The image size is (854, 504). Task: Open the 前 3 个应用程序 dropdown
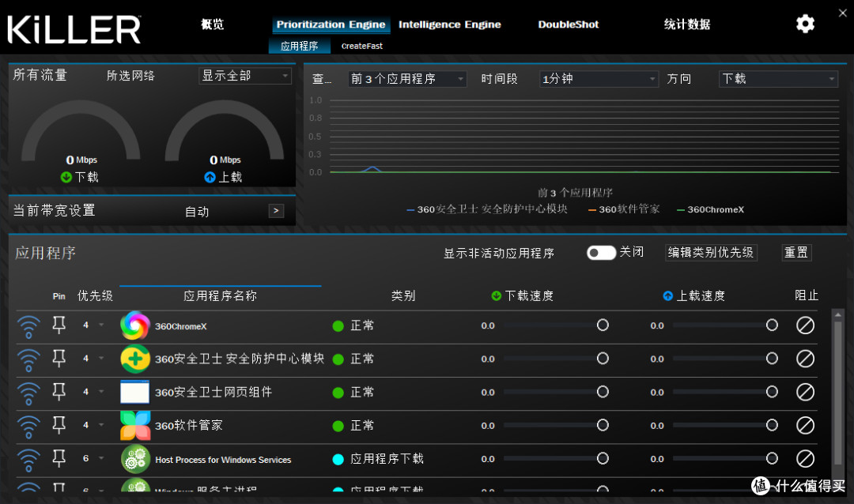coord(407,79)
